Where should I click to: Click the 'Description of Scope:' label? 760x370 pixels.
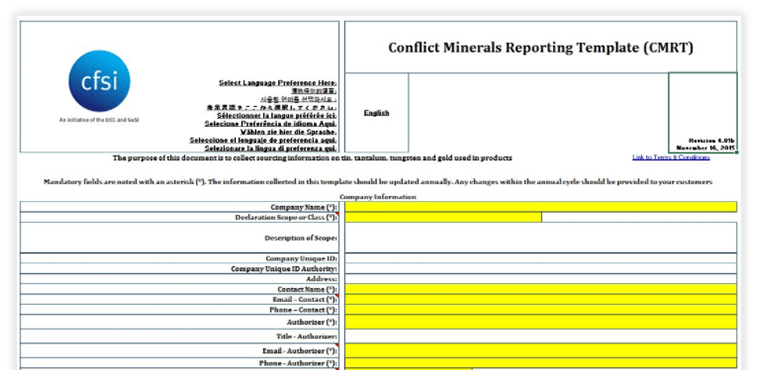[x=301, y=238]
